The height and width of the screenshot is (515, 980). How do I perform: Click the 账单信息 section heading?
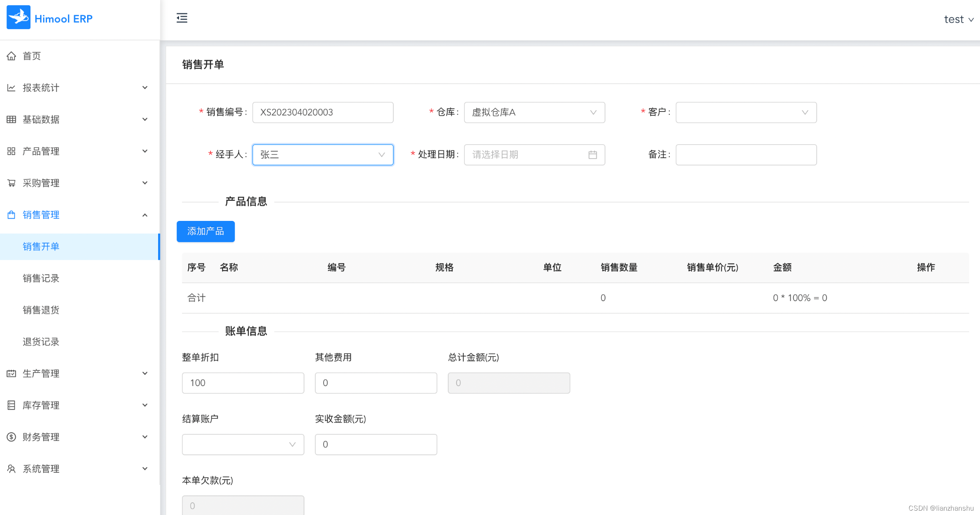[x=246, y=332]
